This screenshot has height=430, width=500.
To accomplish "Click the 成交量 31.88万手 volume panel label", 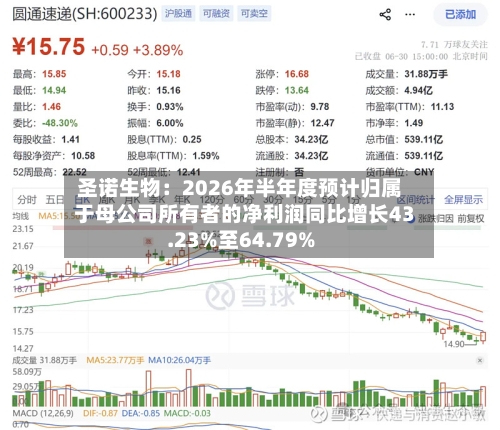I will [x=45, y=360].
